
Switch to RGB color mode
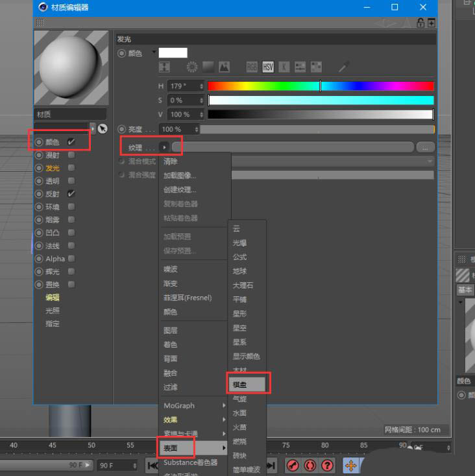252,67
